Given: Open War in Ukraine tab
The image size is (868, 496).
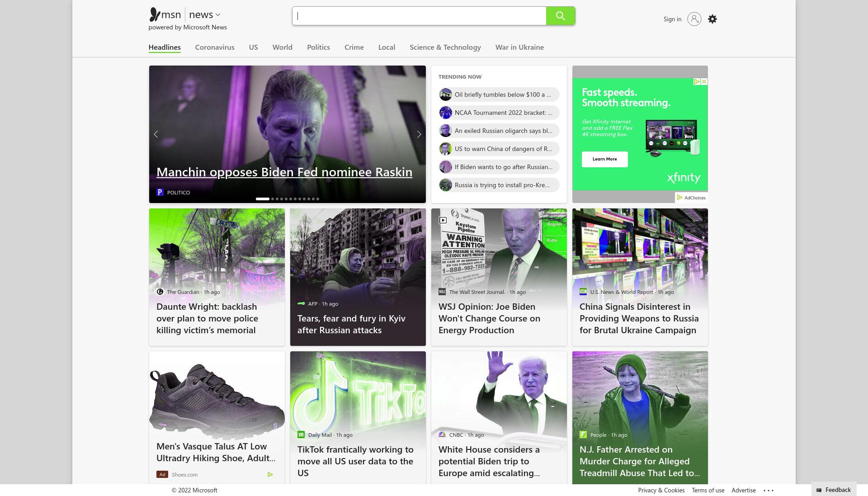Looking at the screenshot, I should coord(519,47).
